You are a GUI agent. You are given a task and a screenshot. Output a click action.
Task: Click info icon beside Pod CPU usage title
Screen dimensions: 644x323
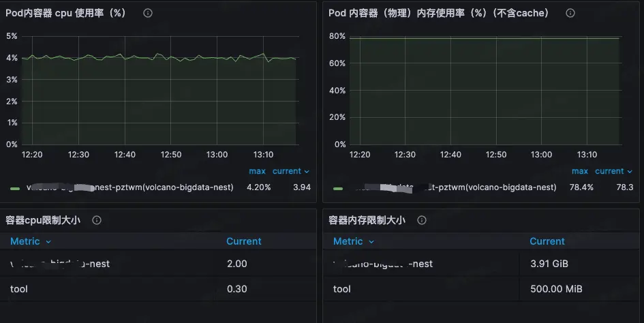pyautogui.click(x=148, y=13)
